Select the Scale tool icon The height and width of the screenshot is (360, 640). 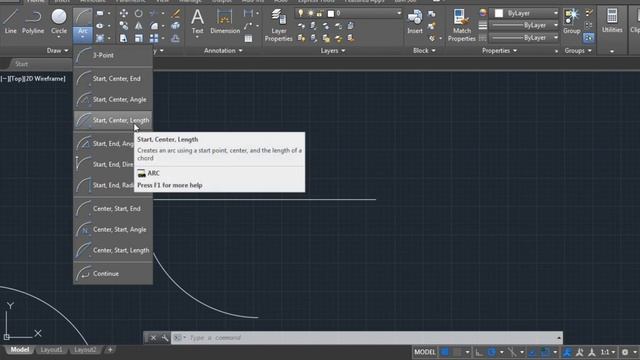pos(139,38)
